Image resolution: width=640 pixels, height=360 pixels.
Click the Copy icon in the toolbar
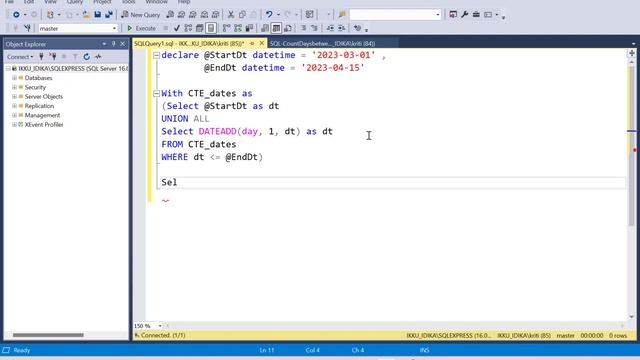pos(242,15)
